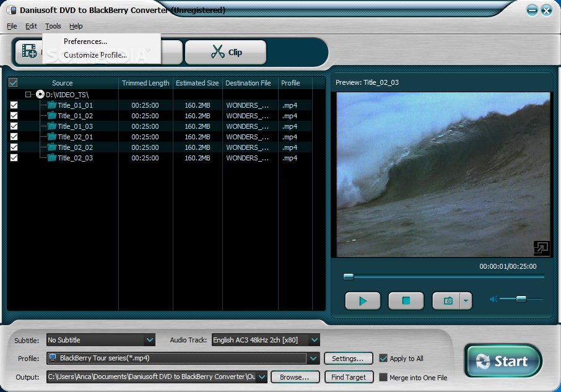Play the preview video
The width and height of the screenshot is (561, 392).
[x=362, y=301]
